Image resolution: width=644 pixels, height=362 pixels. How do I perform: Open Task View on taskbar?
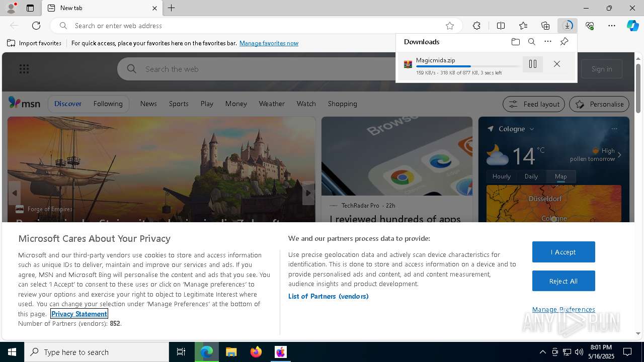pyautogui.click(x=181, y=352)
